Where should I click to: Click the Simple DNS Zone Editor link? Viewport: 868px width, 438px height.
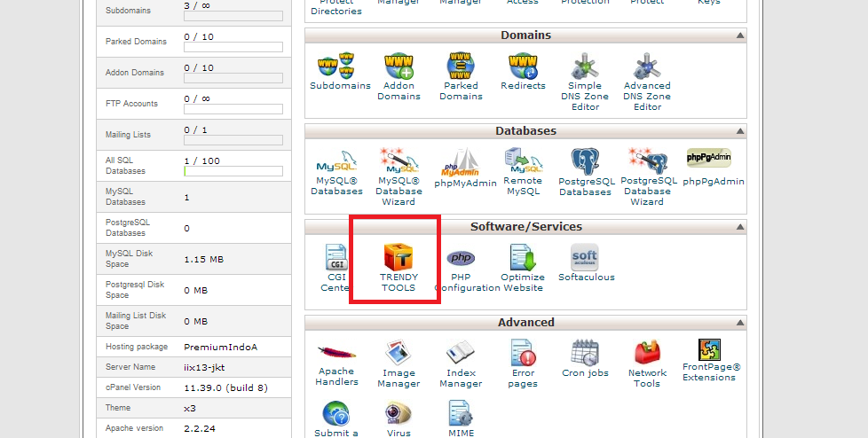pyautogui.click(x=585, y=96)
